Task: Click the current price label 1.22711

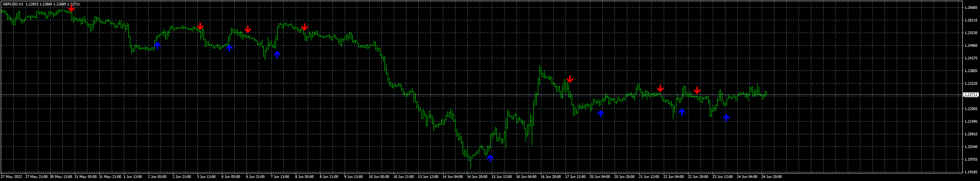Action: (x=970, y=94)
